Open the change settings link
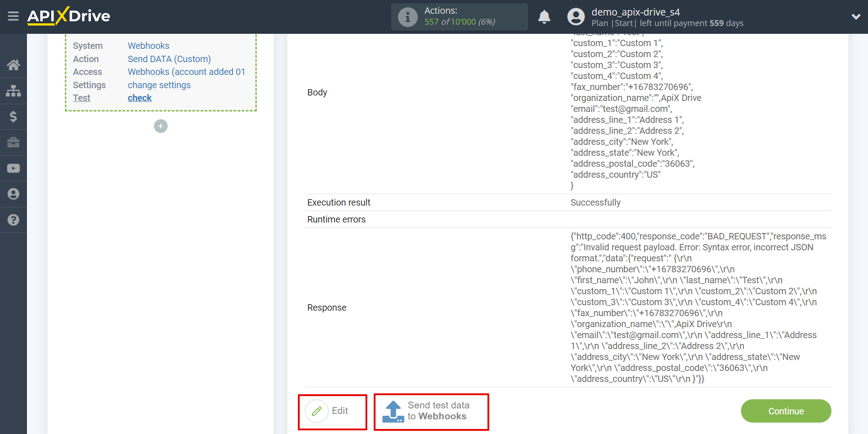The width and height of the screenshot is (868, 434). (159, 85)
